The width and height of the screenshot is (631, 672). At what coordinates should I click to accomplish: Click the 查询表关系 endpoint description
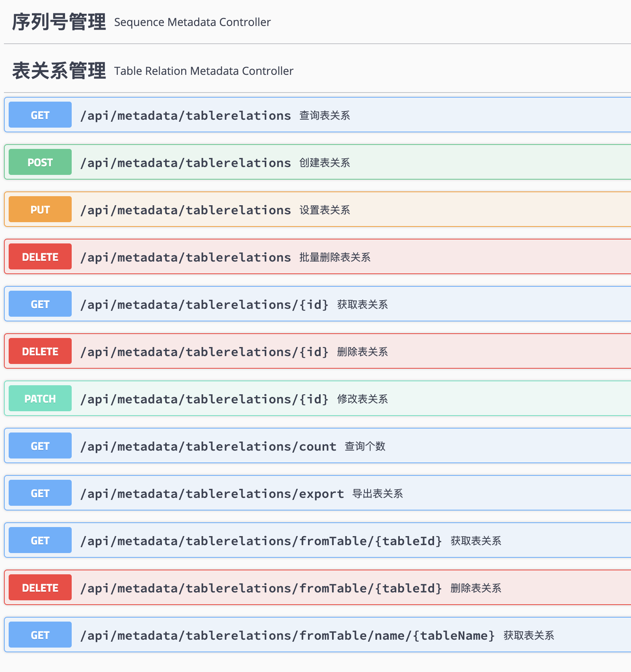[325, 115]
